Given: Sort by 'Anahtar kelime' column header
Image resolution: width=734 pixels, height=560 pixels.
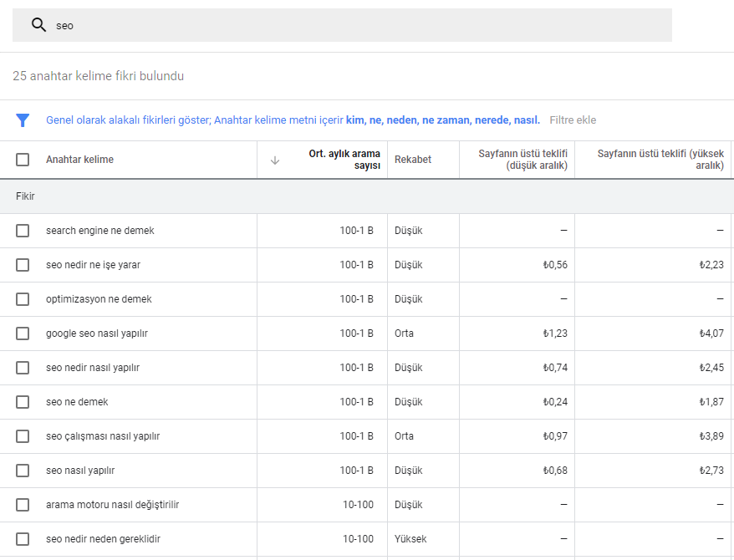Looking at the screenshot, I should pos(79,160).
